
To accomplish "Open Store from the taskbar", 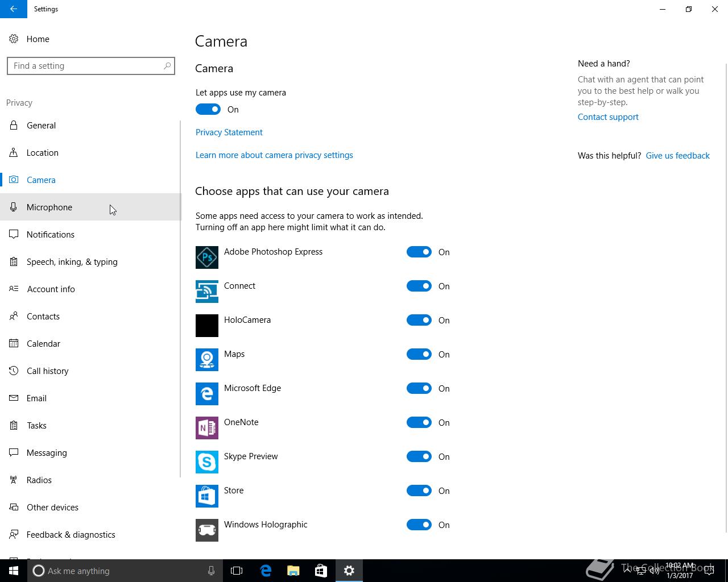I will 321,571.
